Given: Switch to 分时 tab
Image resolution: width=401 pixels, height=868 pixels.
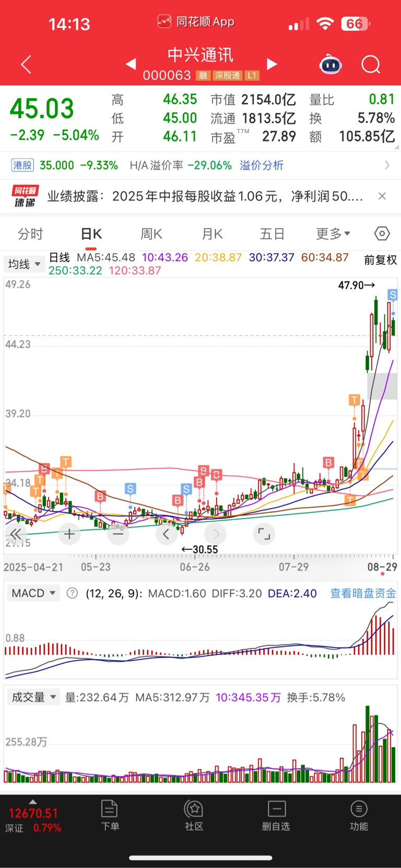Looking at the screenshot, I should 30,233.
